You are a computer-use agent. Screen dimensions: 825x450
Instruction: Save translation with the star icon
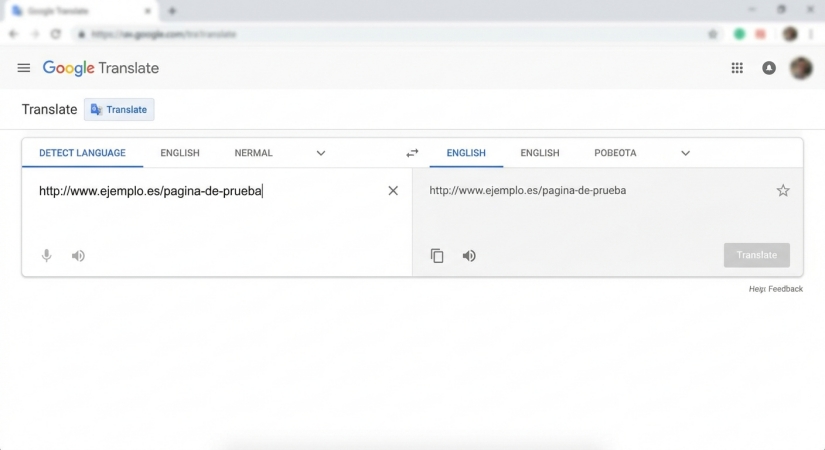click(783, 191)
